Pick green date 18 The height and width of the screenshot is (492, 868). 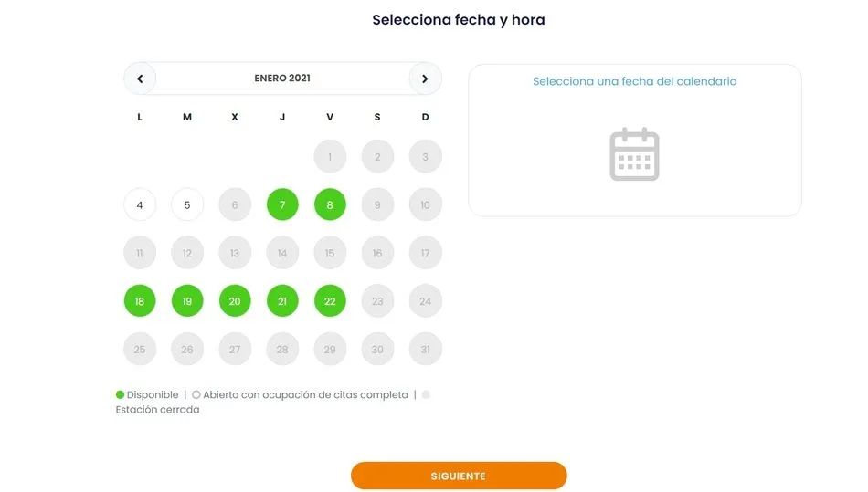pos(140,301)
